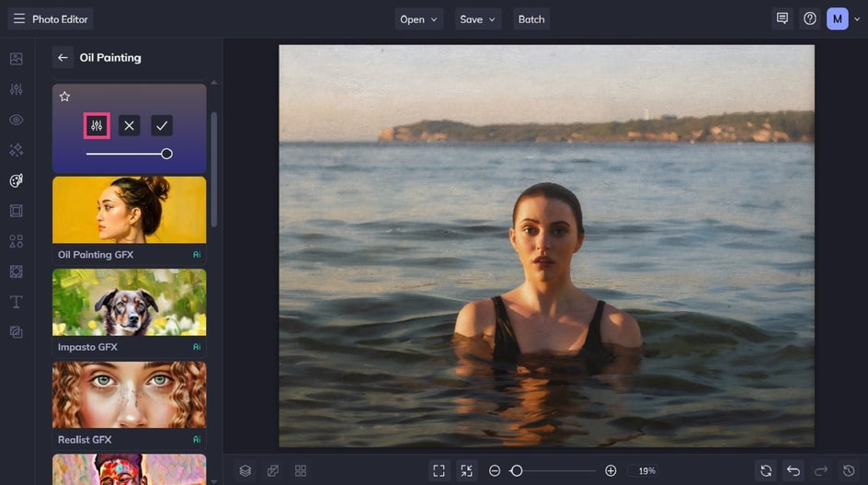Select the Text tool sidebar icon

16,302
